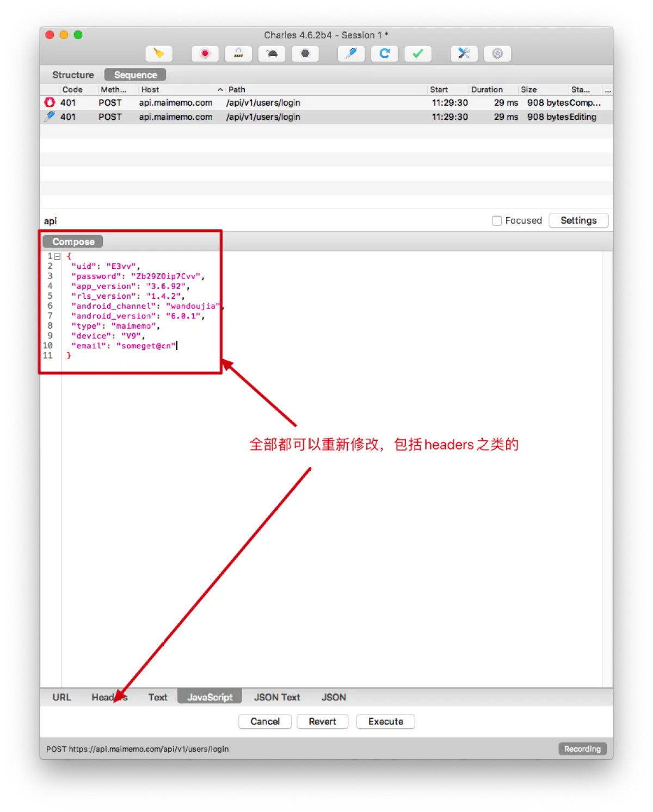Open the gear Settings icon in toolbar

click(497, 54)
